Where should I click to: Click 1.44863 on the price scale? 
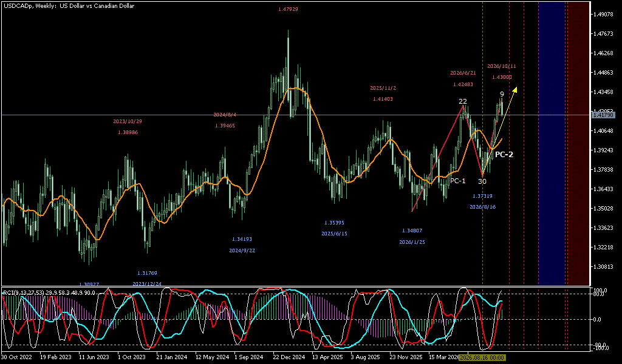[603, 72]
